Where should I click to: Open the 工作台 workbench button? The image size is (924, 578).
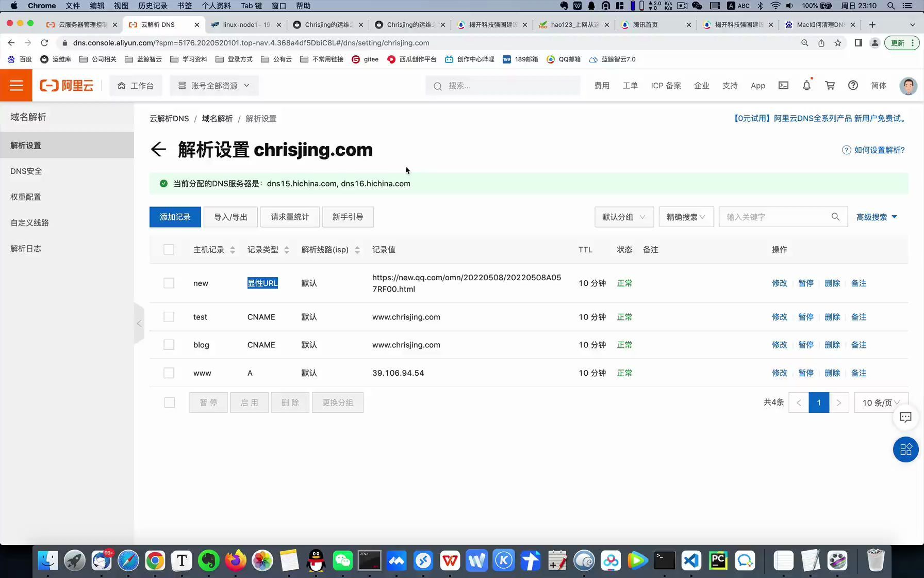(136, 85)
